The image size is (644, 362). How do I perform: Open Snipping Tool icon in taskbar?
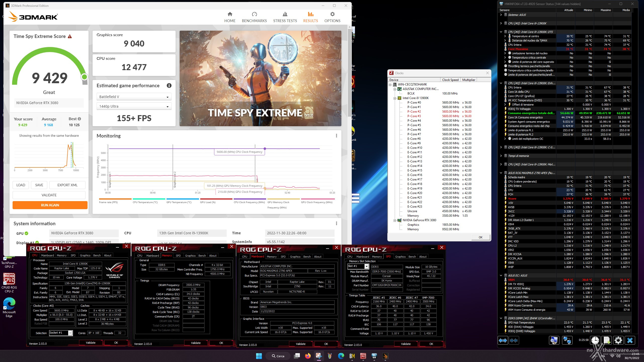319,356
